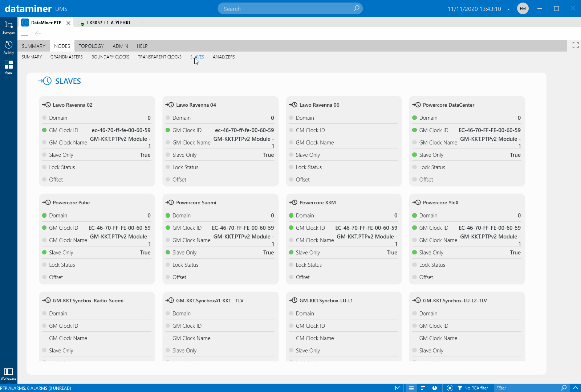
Task: Click the focus alarm target icon
Action: [450, 388]
